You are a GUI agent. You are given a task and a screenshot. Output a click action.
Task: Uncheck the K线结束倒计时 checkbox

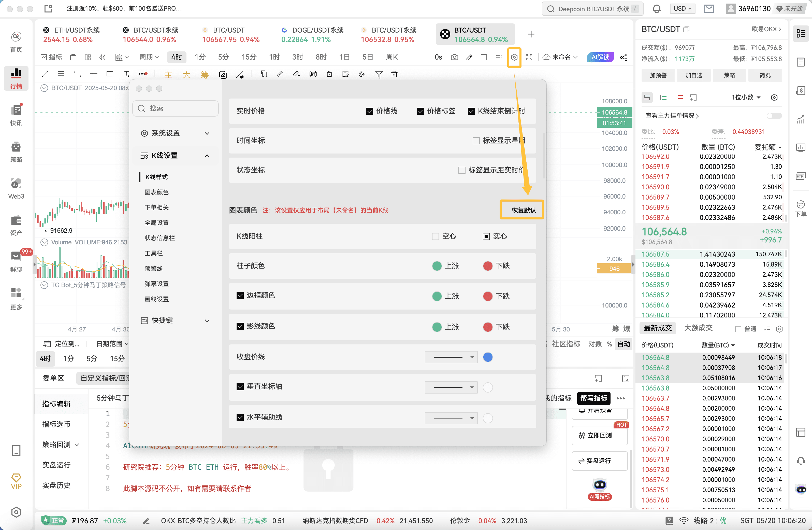[x=471, y=111]
